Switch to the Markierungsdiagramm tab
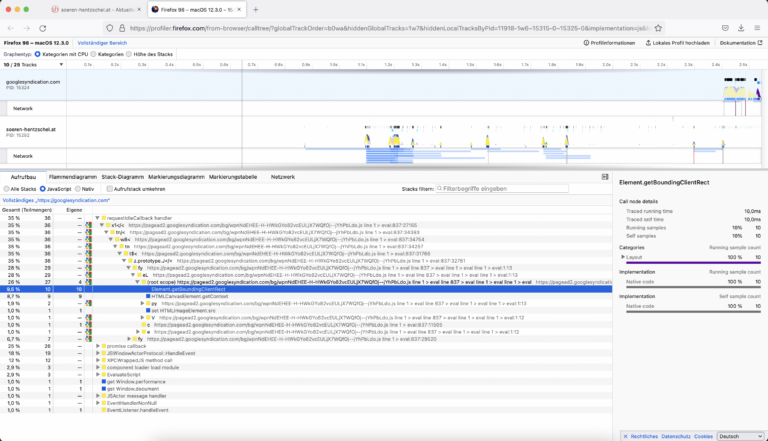The image size is (768, 441). point(176,177)
